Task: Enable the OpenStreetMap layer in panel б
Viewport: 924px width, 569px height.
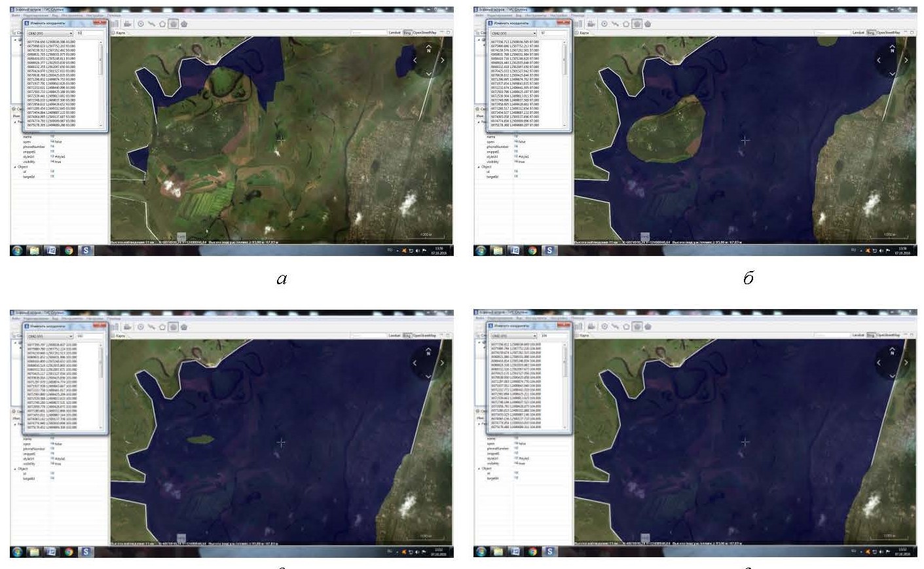Action: (888, 32)
